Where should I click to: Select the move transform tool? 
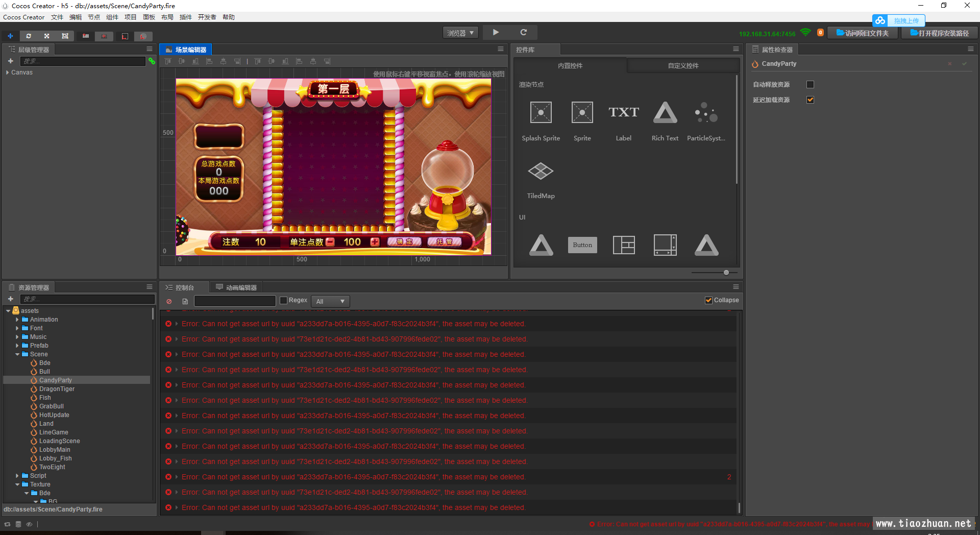pyautogui.click(x=10, y=36)
